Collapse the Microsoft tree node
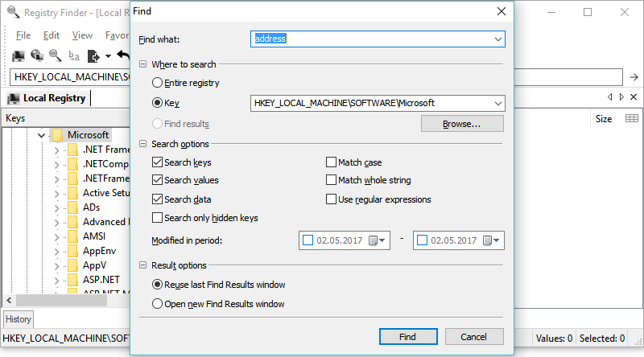Screen dimensions: 644x357 point(41,135)
